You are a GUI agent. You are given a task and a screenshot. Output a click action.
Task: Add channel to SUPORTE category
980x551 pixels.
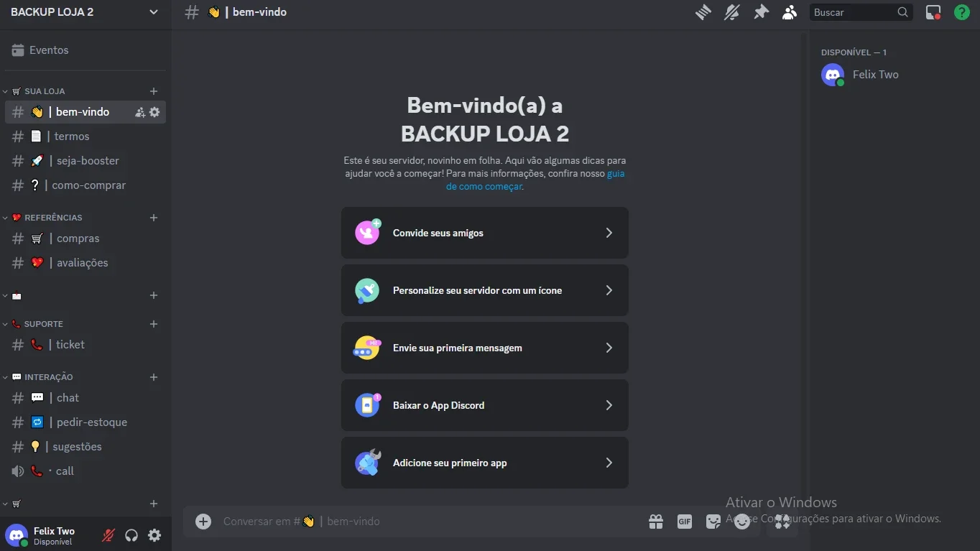(x=154, y=324)
